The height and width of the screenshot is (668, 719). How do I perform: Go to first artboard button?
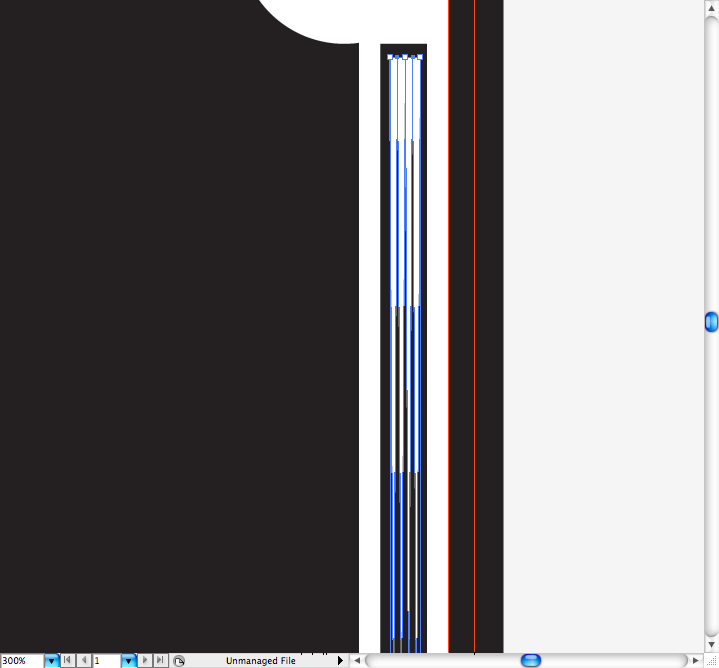point(67,660)
